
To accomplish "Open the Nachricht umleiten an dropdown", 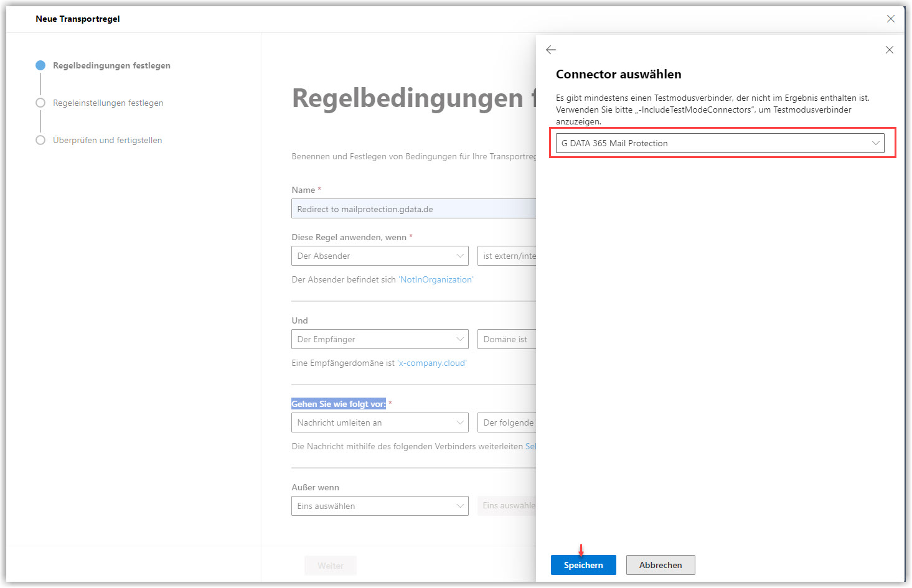I will coord(380,422).
